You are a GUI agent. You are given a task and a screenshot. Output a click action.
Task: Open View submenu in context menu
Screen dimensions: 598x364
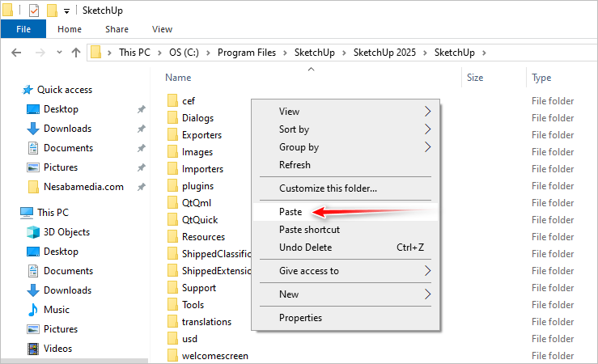(x=346, y=112)
